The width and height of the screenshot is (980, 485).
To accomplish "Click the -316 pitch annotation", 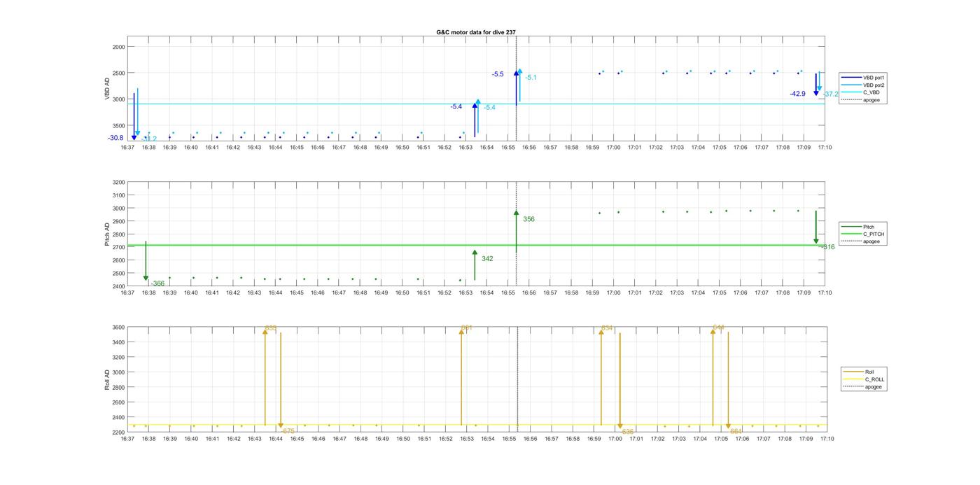I will (x=827, y=247).
